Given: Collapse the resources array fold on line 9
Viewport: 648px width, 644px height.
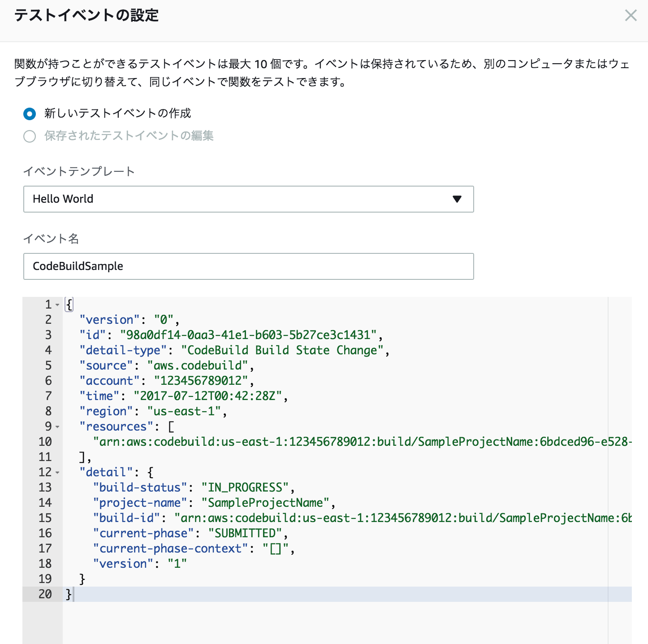Looking at the screenshot, I should point(57,427).
